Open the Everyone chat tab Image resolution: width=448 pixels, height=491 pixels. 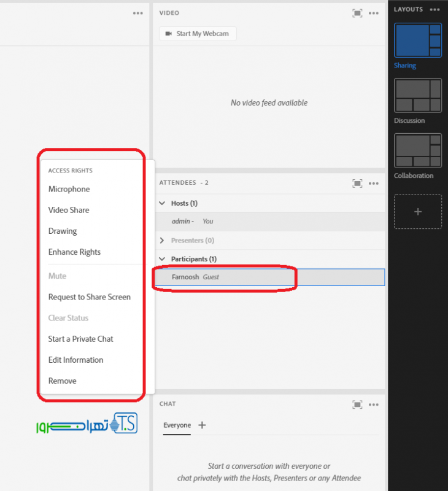pyautogui.click(x=177, y=425)
